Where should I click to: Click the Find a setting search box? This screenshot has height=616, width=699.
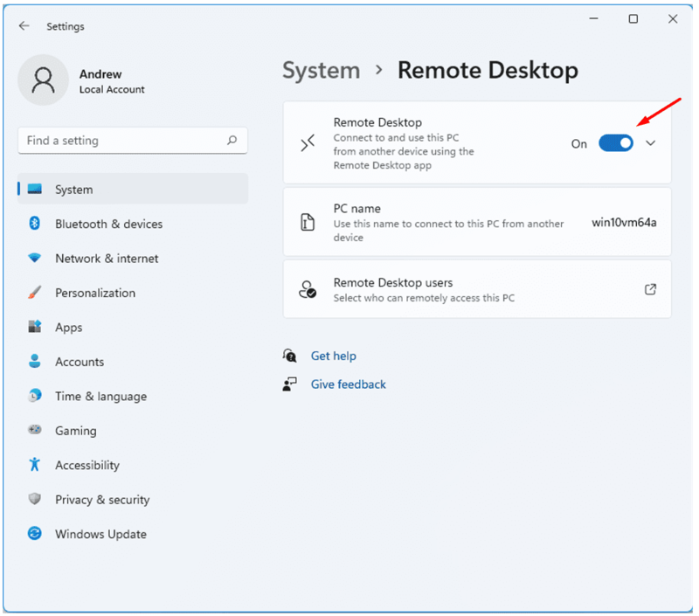coord(133,141)
